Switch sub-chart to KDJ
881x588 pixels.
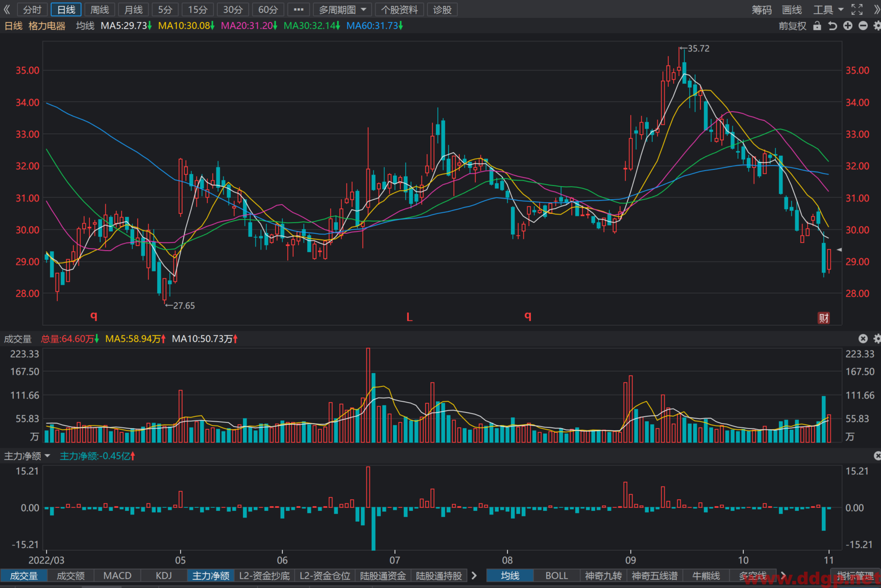coord(164,576)
